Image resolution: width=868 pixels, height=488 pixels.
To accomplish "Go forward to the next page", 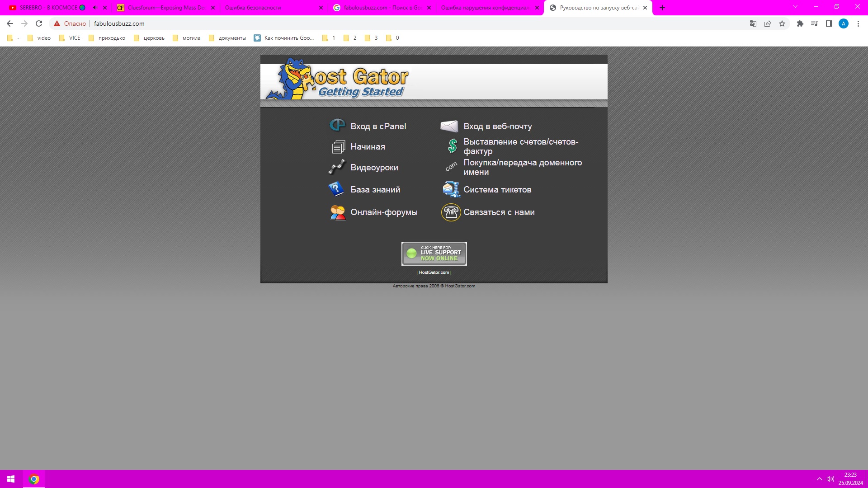I will click(x=24, y=23).
